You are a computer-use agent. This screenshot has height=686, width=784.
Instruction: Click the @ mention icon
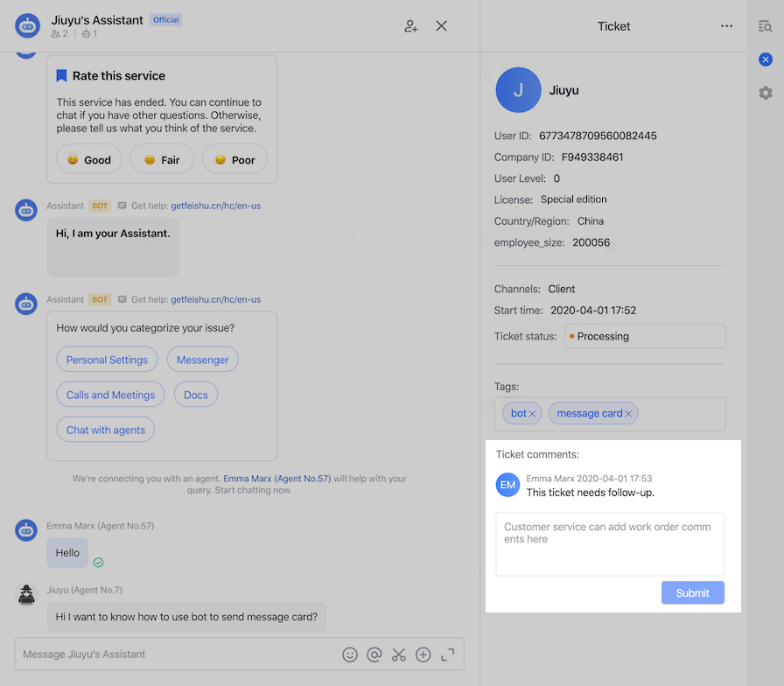(x=374, y=654)
